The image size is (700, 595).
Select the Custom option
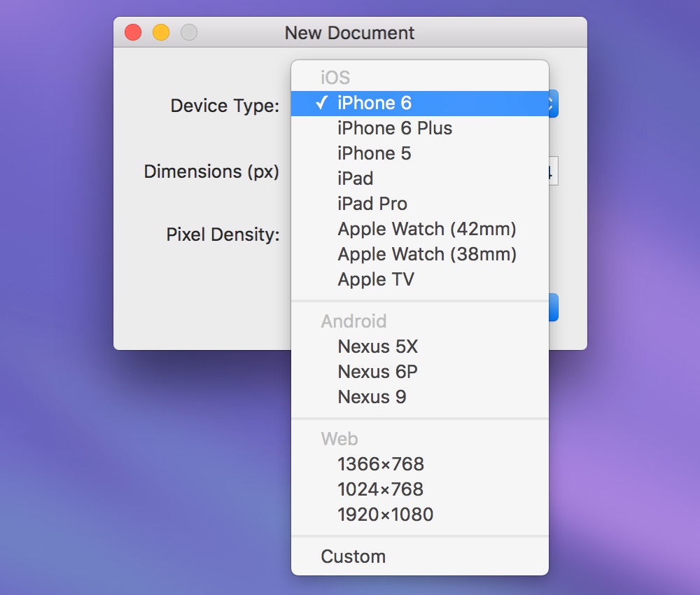(x=419, y=556)
